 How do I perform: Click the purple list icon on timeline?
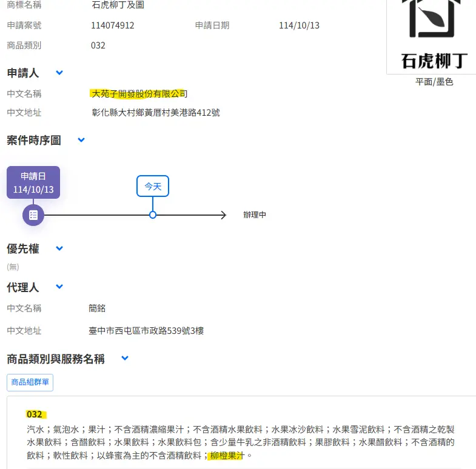[33, 215]
